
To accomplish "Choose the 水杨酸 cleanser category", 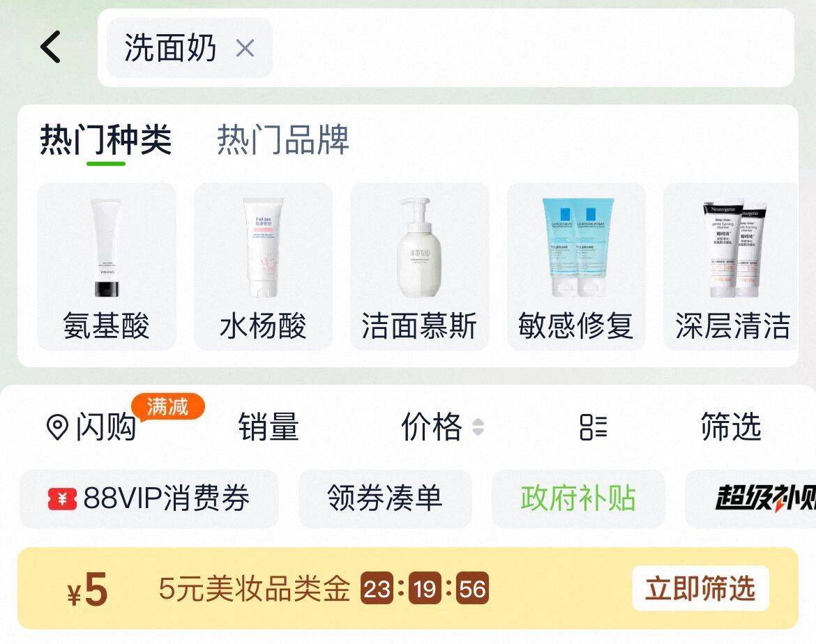I will 264,266.
